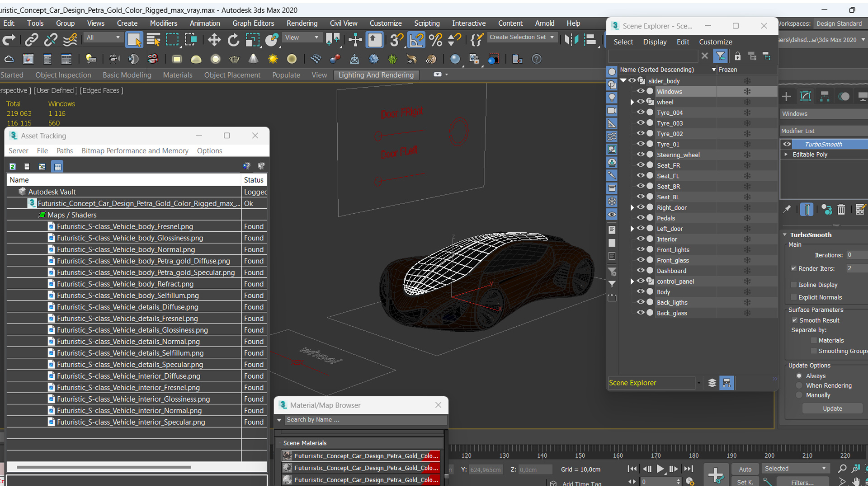Click the teapot render icon

tap(234, 59)
